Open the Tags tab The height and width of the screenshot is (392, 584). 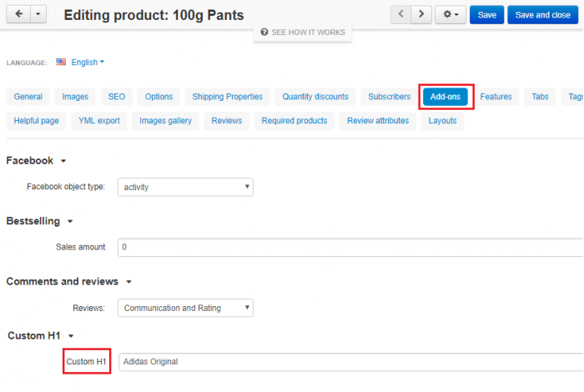(x=574, y=97)
